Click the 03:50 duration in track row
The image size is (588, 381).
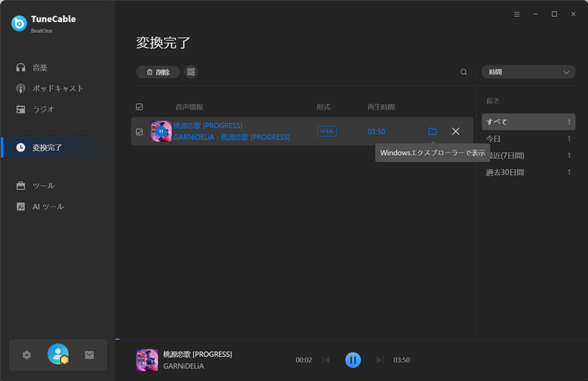click(x=376, y=132)
